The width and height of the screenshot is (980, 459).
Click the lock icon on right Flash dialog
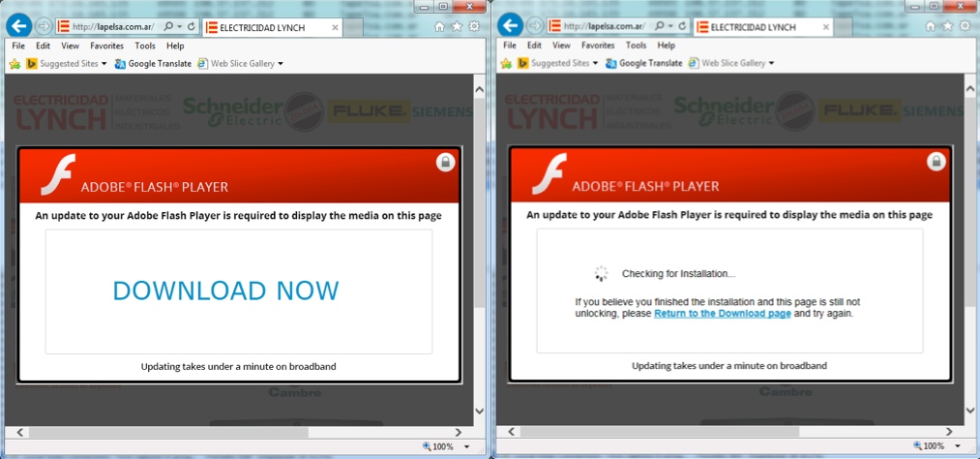click(x=935, y=162)
